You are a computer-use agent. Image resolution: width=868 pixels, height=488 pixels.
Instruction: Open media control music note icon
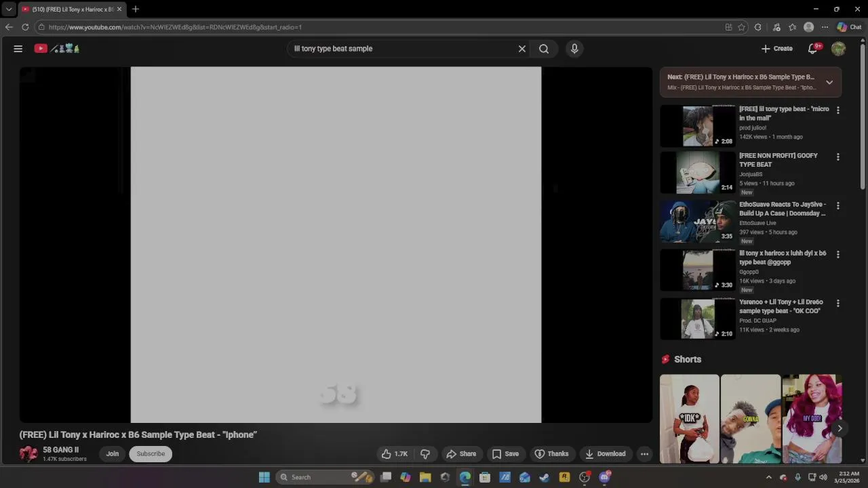pyautogui.click(x=776, y=27)
